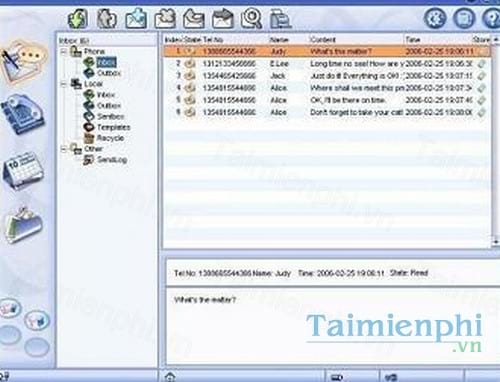Select Inbox under Phone
Screen dimensions: 500x382
106,62
